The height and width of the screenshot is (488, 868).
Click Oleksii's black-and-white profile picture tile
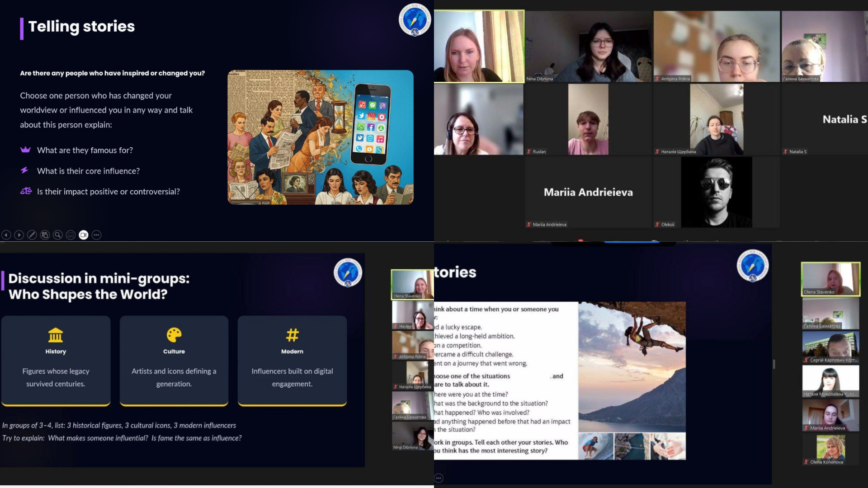click(x=717, y=192)
